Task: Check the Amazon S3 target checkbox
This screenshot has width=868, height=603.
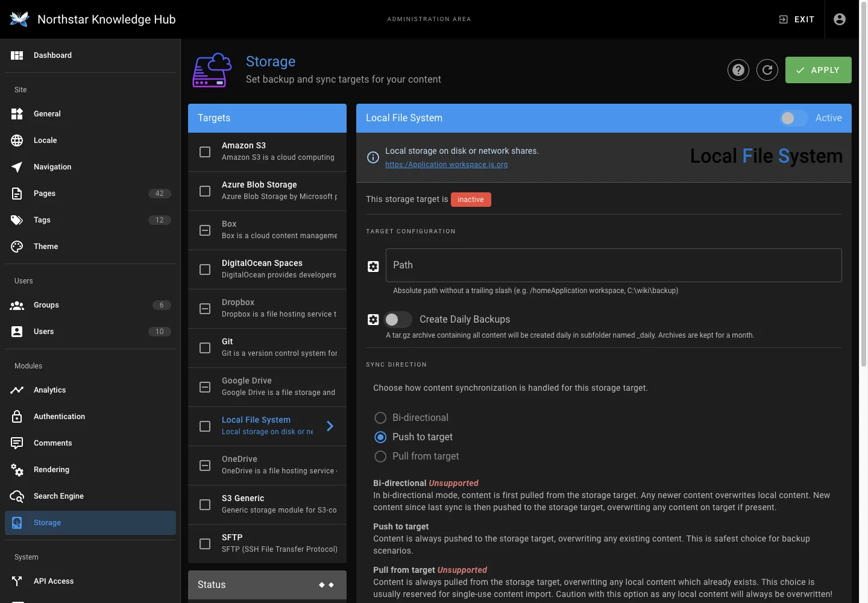Action: (205, 152)
